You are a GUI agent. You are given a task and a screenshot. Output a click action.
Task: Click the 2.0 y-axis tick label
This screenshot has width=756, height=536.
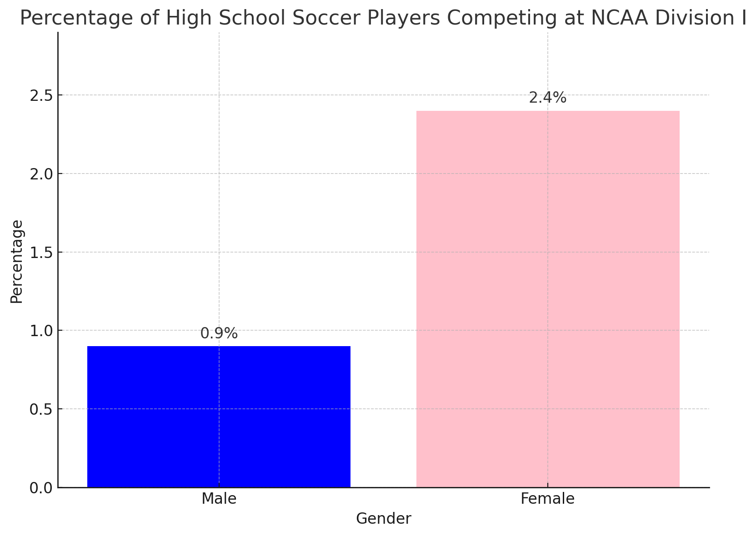40,174
